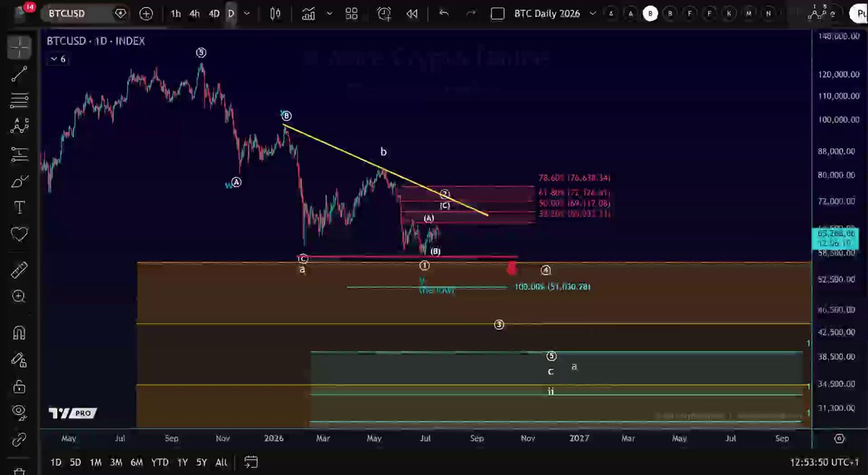This screenshot has width=868, height=475.
Task: Toggle stay in drawing mode
Action: 20,359
